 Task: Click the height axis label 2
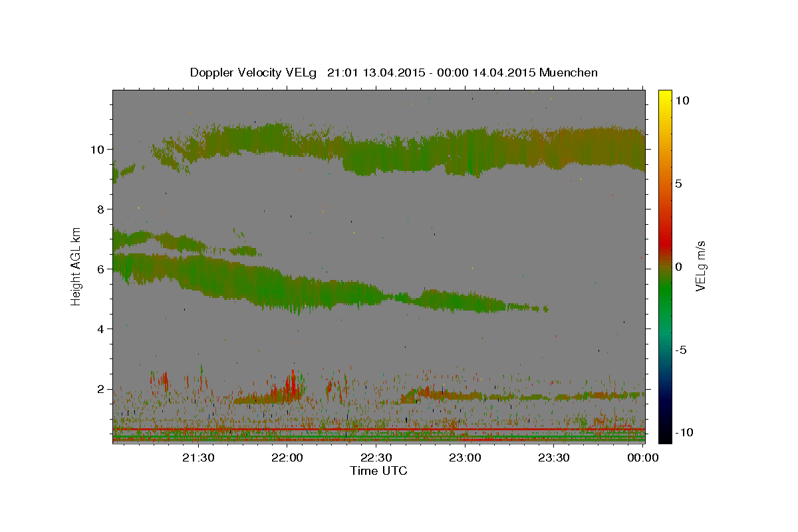(101, 388)
